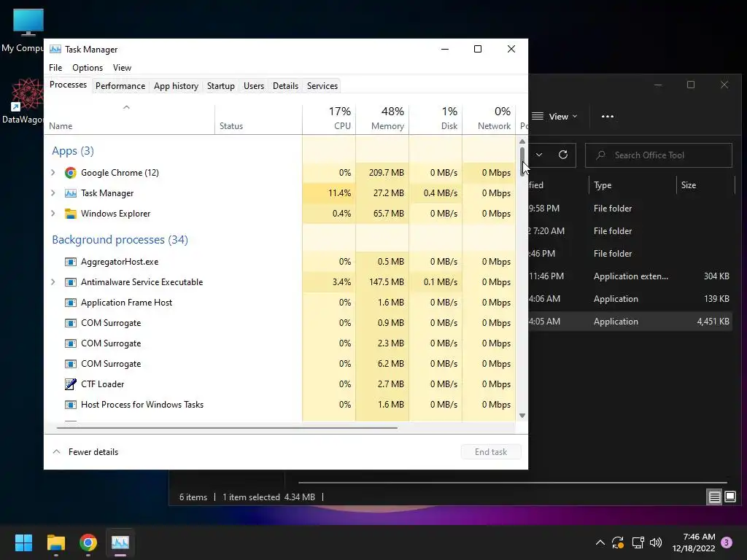Sort by the Status column header
The width and height of the screenshot is (747, 560).
(259, 118)
